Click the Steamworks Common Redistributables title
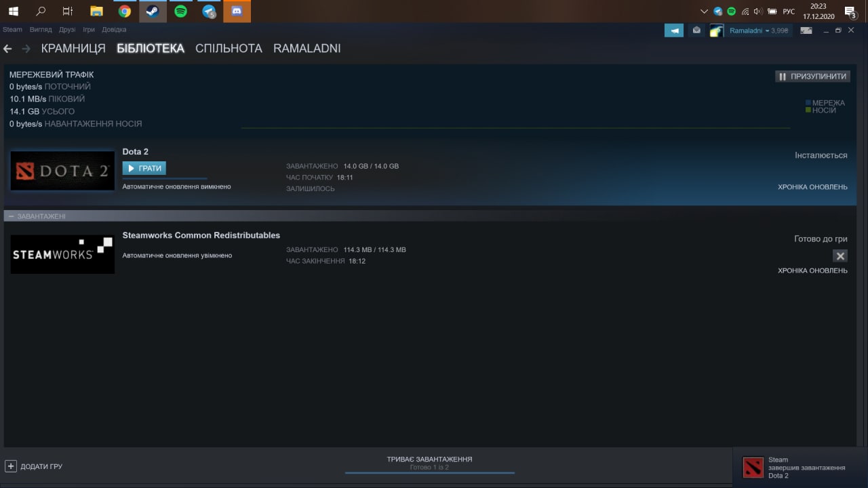The height and width of the screenshot is (488, 868). pyautogui.click(x=201, y=235)
